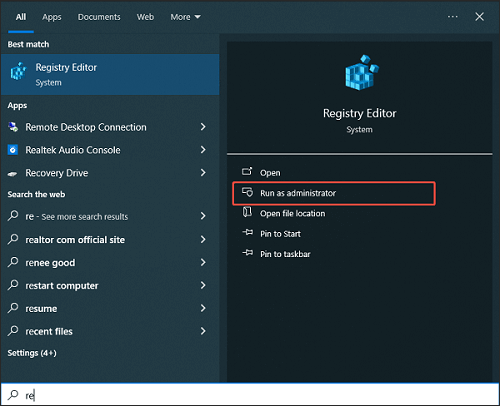Click the Run as administrator shield icon
Screen dimensions: 500x406
pyautogui.click(x=247, y=192)
